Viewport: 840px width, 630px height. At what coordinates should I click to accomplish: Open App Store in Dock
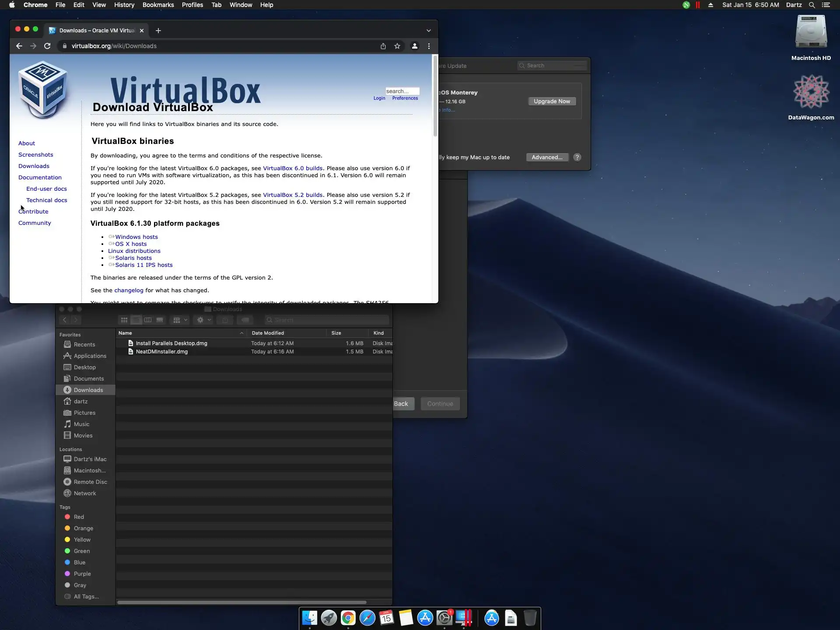click(x=425, y=618)
